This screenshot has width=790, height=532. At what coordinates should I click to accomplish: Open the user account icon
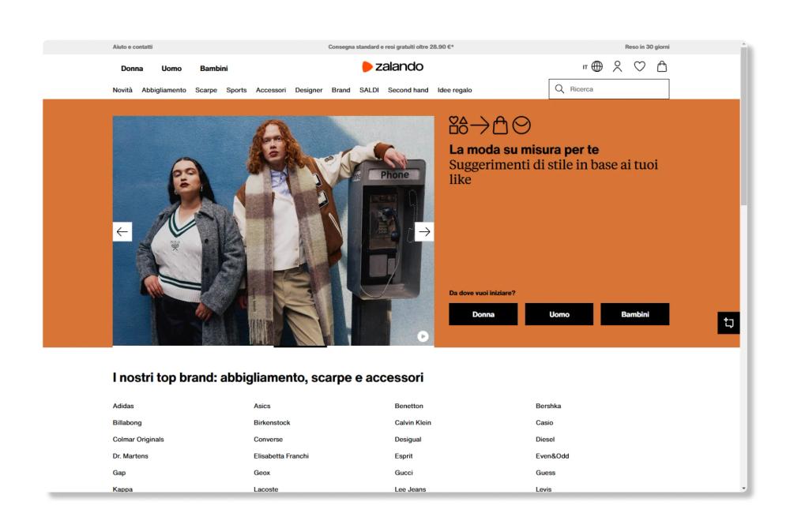[x=617, y=66]
